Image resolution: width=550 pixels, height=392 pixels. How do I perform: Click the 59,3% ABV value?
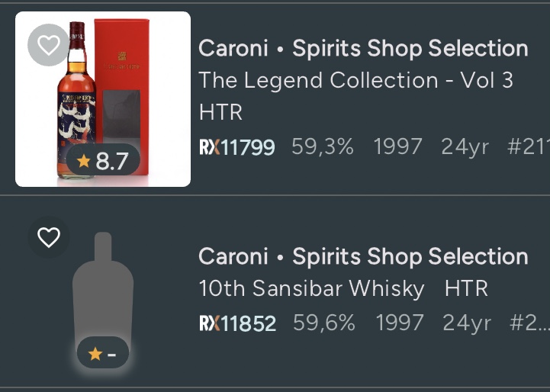[322, 146]
